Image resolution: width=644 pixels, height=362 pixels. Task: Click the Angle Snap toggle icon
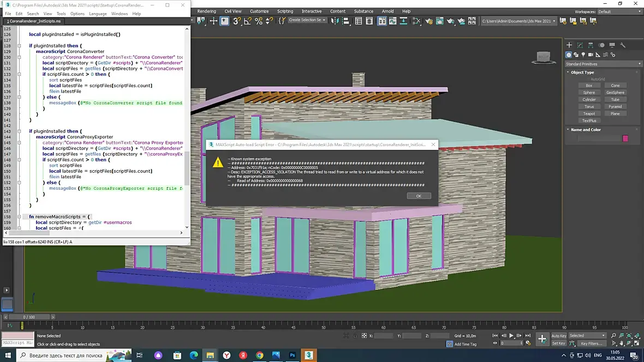tap(248, 21)
